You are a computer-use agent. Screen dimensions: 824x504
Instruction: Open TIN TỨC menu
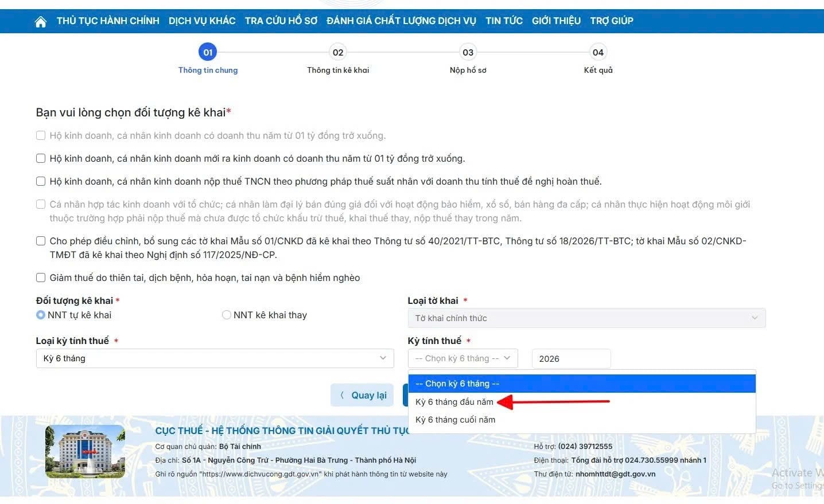click(504, 21)
